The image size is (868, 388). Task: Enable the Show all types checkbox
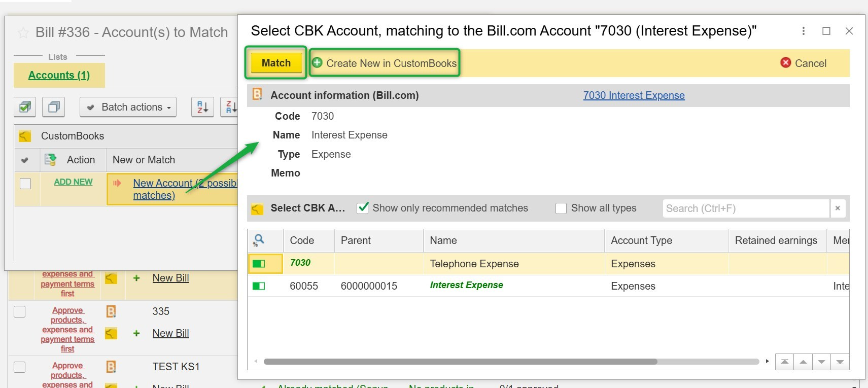[561, 208]
